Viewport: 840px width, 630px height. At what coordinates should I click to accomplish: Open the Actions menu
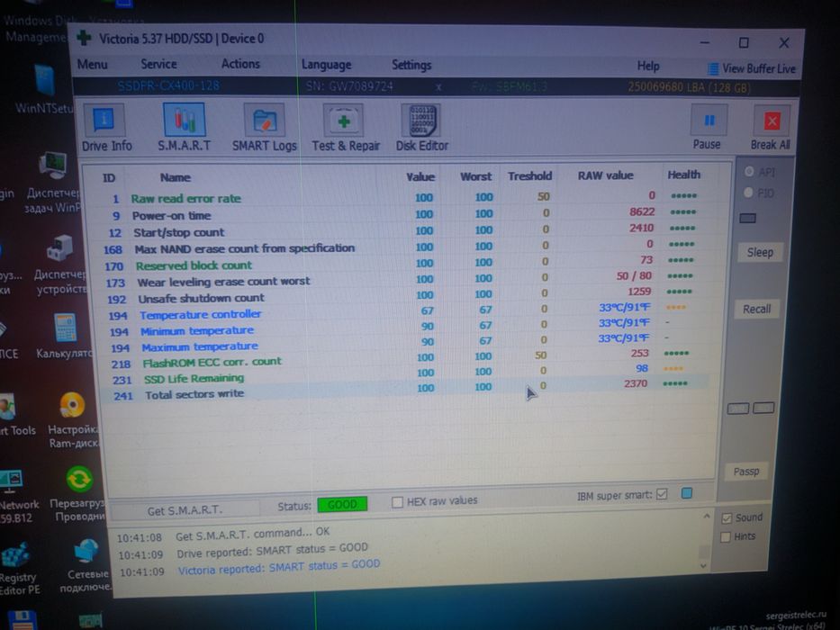pos(240,64)
